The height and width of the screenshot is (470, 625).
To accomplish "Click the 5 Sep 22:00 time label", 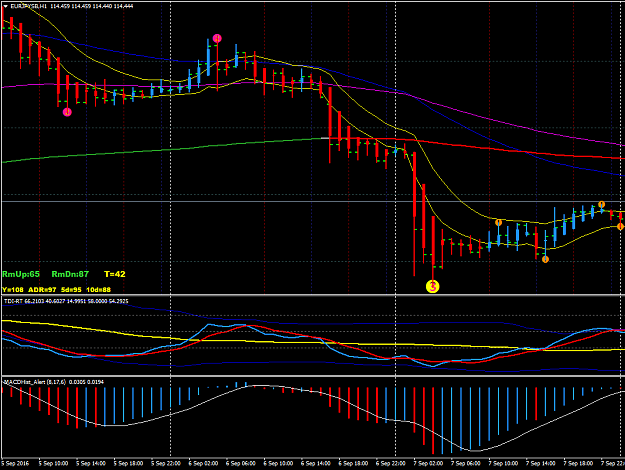I will 165,463.
